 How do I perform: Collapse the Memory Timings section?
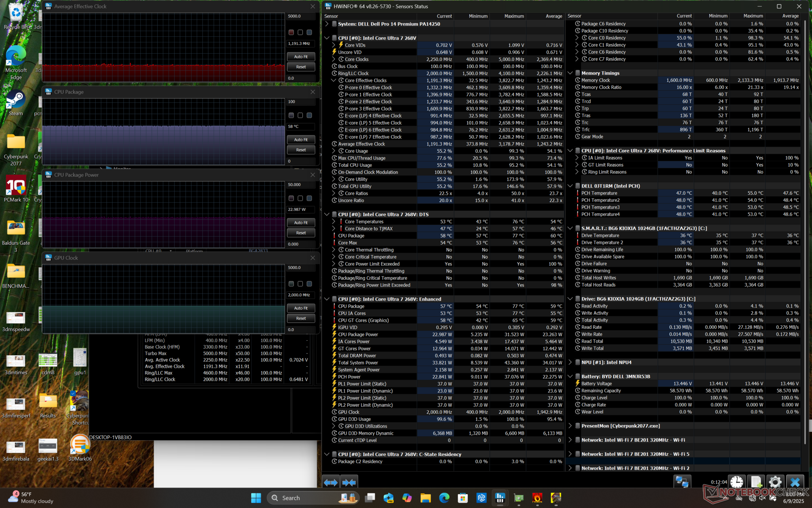coord(570,73)
